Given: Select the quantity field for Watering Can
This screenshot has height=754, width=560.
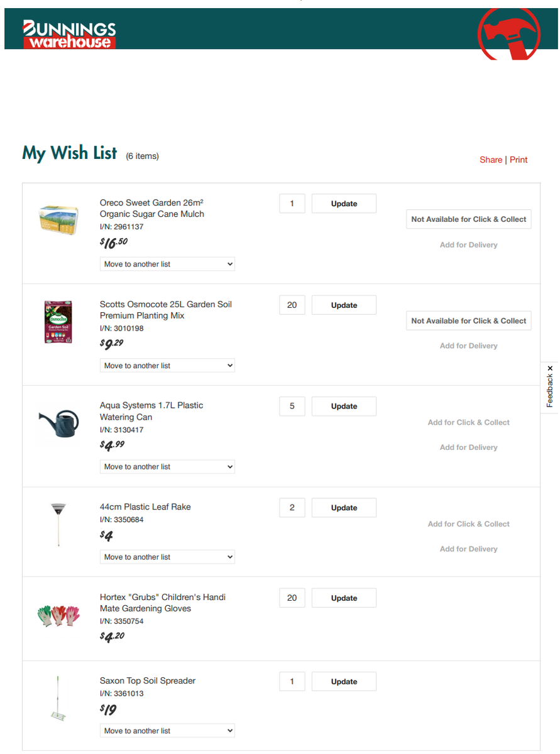Looking at the screenshot, I should (292, 407).
